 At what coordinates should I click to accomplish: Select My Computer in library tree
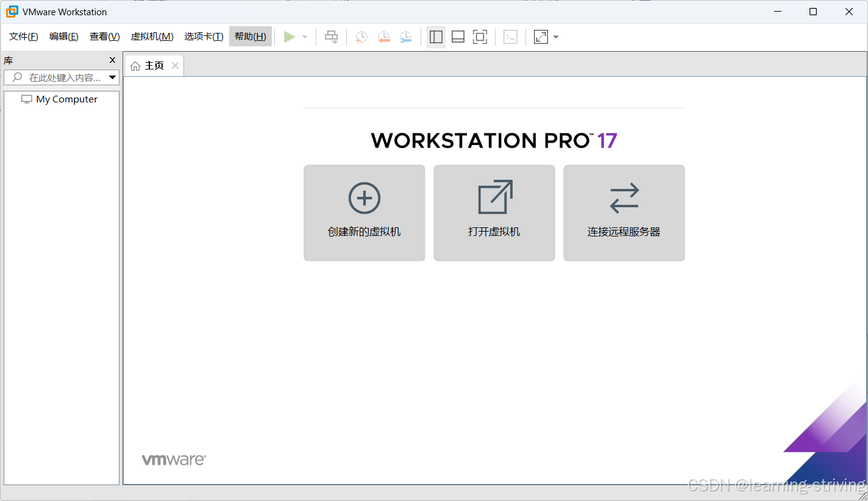tap(60, 99)
